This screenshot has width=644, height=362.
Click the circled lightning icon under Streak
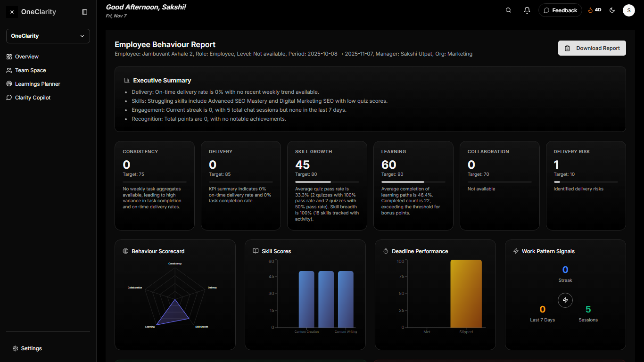[565, 300]
